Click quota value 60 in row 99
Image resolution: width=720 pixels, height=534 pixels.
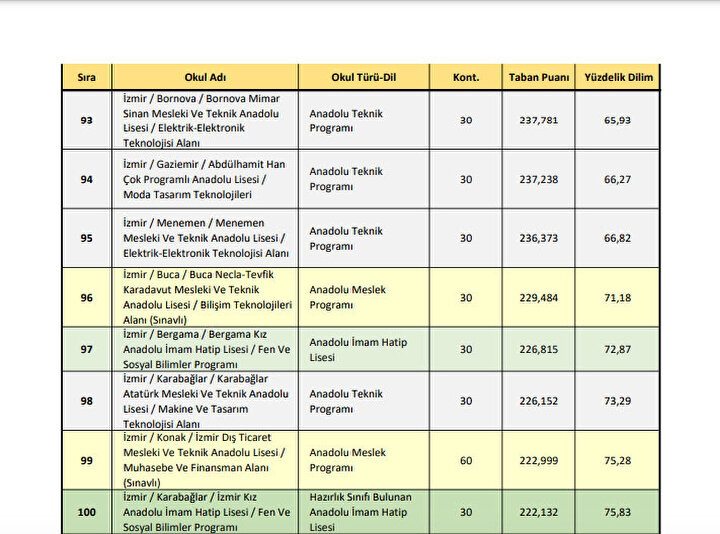tap(466, 461)
